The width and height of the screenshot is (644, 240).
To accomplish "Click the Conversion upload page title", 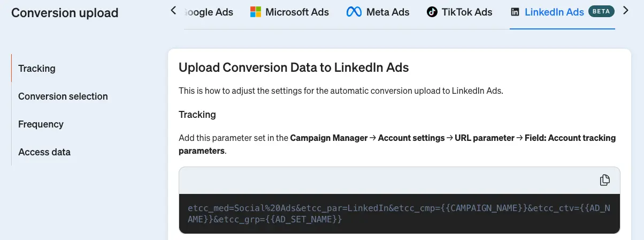I will click(x=65, y=13).
